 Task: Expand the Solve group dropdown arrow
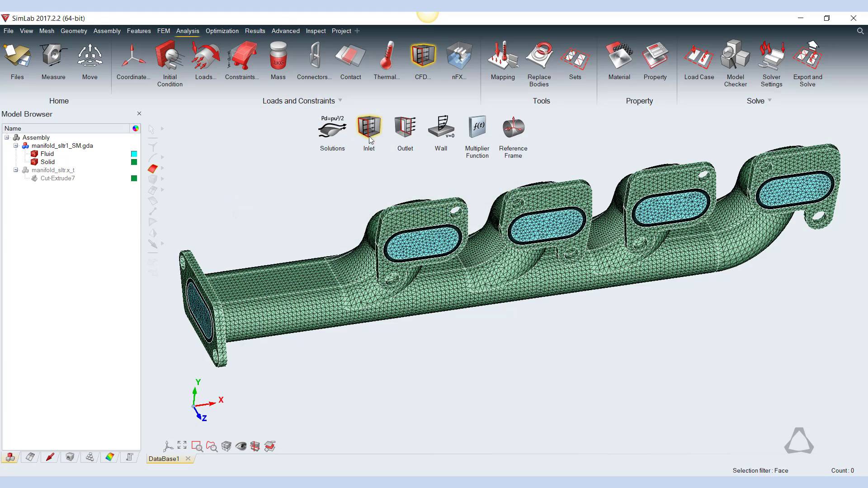point(769,100)
